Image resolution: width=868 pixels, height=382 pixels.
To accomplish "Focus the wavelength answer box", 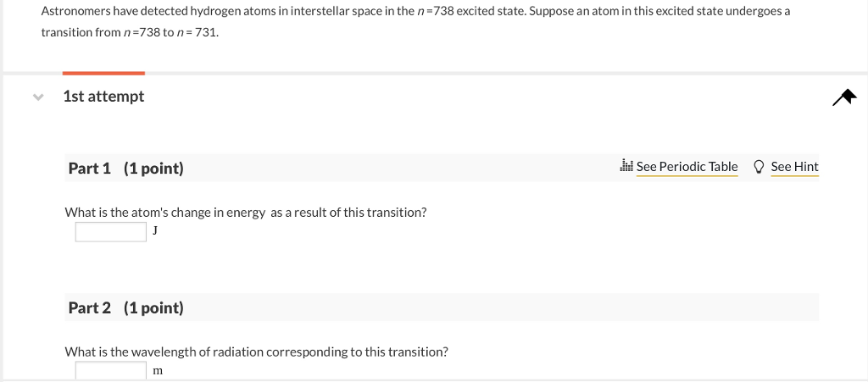I will click(111, 370).
